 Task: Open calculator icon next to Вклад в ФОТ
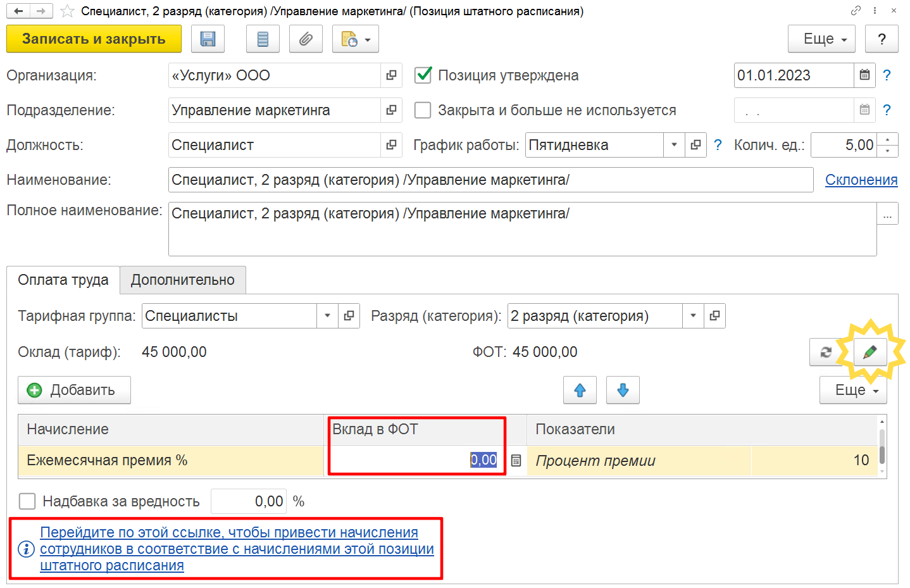click(x=516, y=461)
